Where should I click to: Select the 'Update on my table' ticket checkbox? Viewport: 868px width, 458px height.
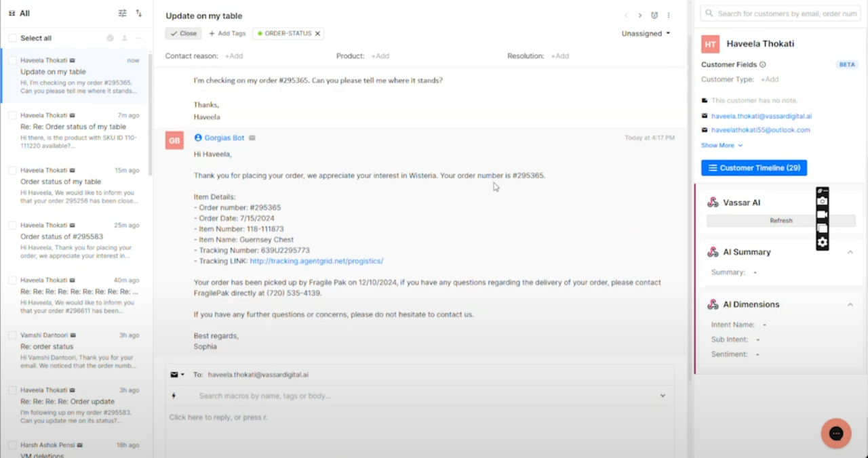12,60
